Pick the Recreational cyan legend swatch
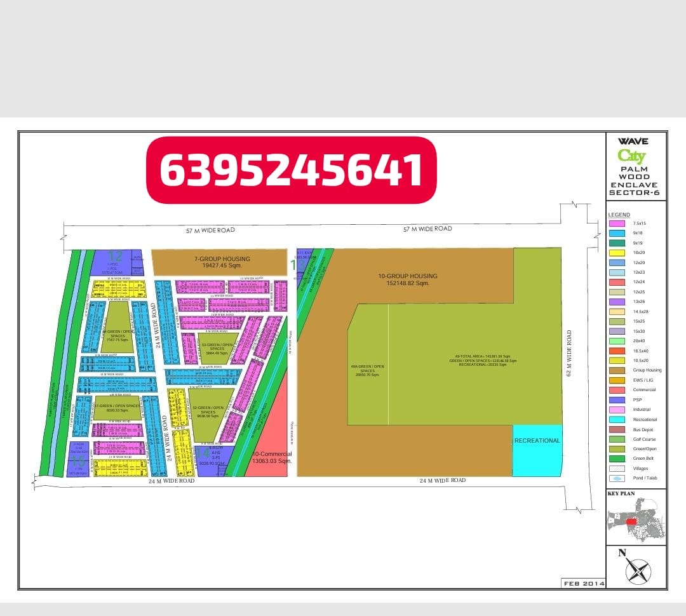The height and width of the screenshot is (616, 686). pos(617,419)
